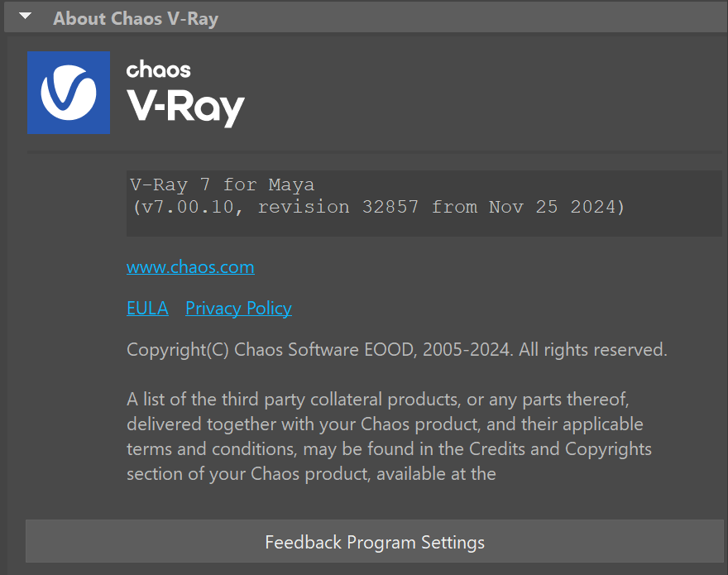This screenshot has height=575, width=728.
Task: Click empty area right of the V-Ray logo
Action: pyautogui.click(x=483, y=93)
